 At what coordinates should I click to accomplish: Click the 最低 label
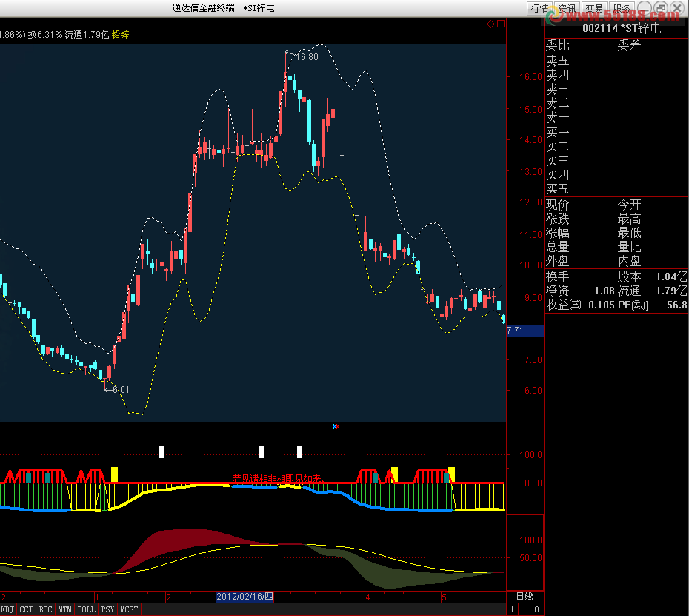point(629,233)
